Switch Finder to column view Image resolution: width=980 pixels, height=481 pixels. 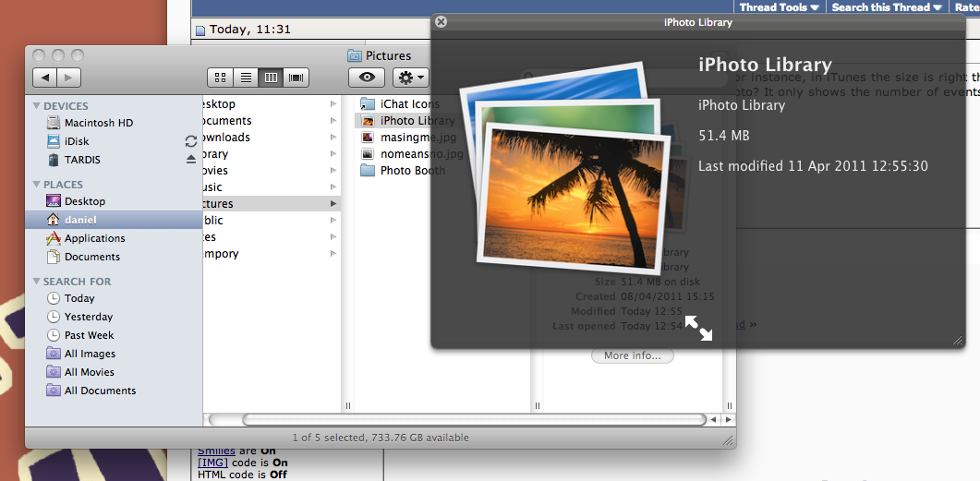271,78
